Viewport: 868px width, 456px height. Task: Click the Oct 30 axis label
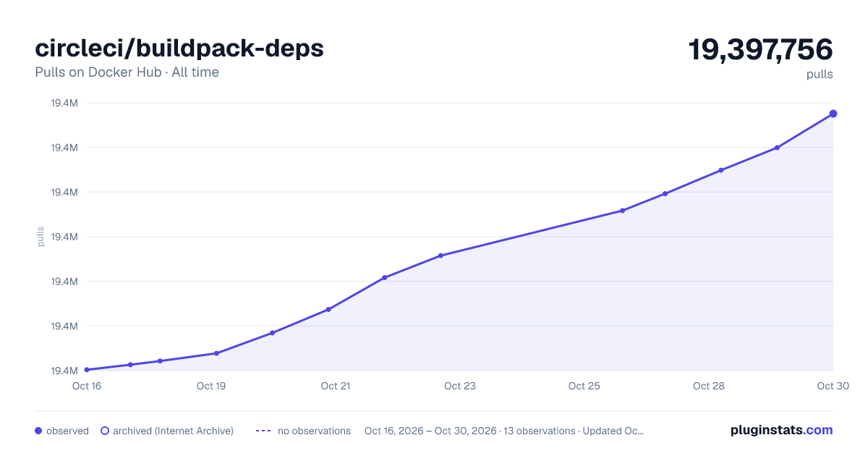click(x=832, y=386)
